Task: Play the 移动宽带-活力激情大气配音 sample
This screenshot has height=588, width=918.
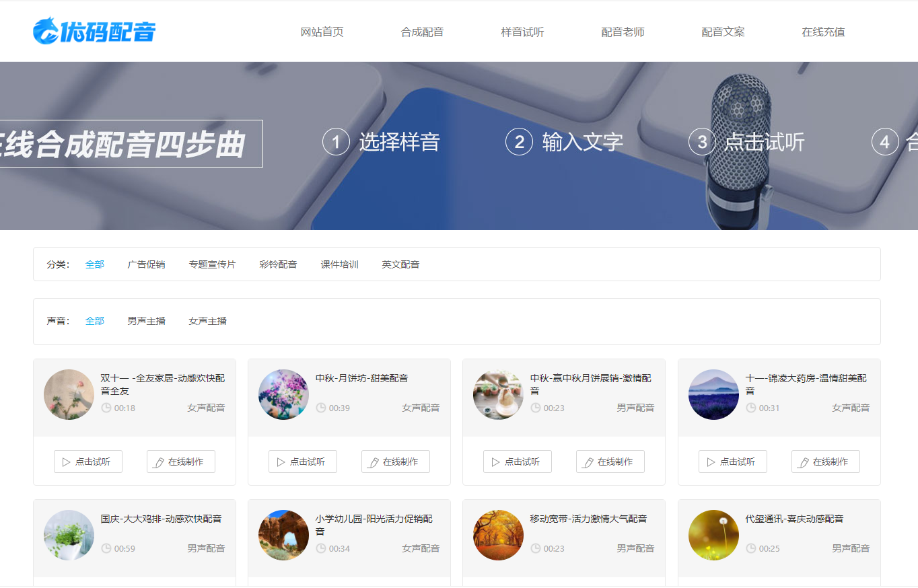Action: pyautogui.click(x=518, y=585)
